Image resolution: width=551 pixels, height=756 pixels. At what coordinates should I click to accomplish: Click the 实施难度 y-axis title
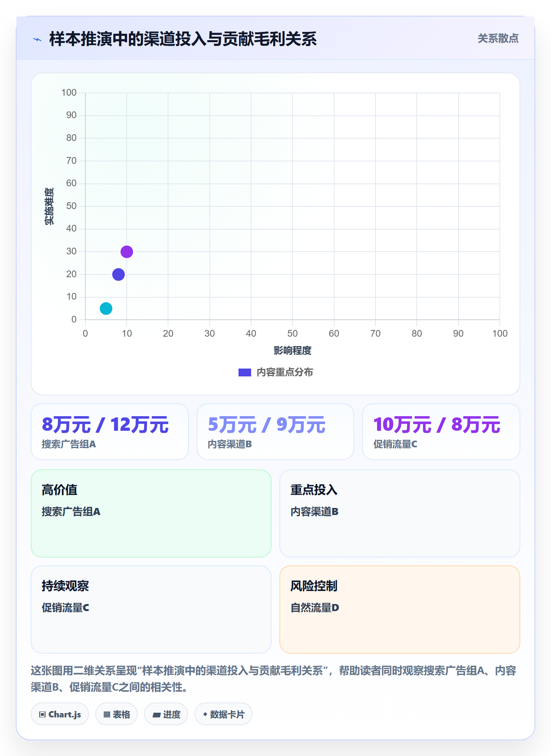tap(49, 206)
